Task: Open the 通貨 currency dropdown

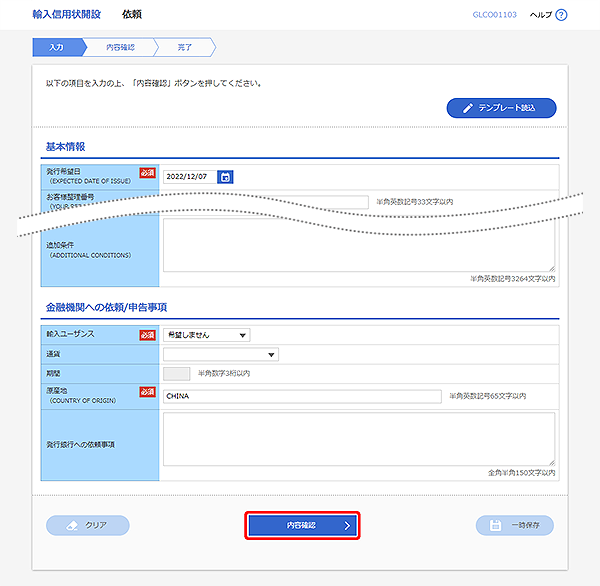Action: click(x=220, y=354)
